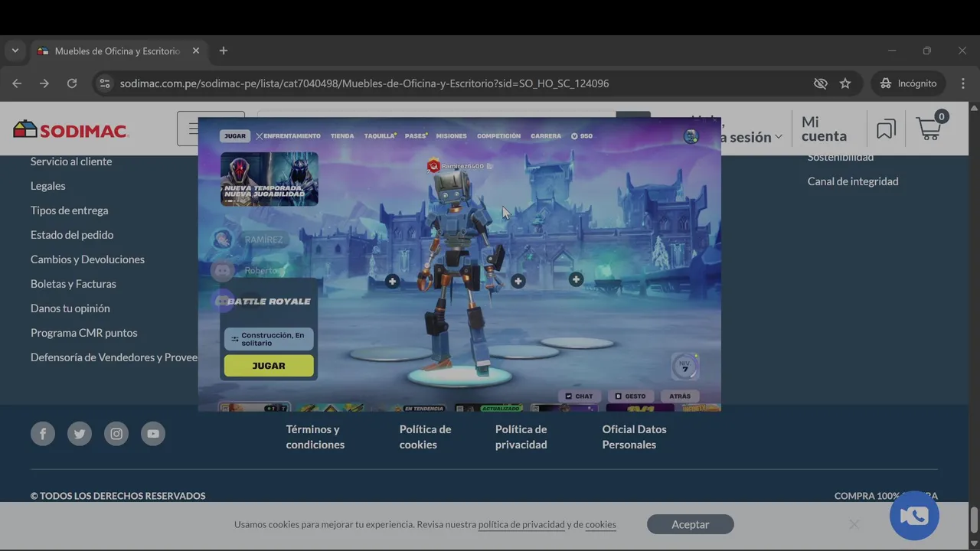This screenshot has width=980, height=551.
Task: Open Cambios y Devoluciones link
Action: click(x=87, y=259)
